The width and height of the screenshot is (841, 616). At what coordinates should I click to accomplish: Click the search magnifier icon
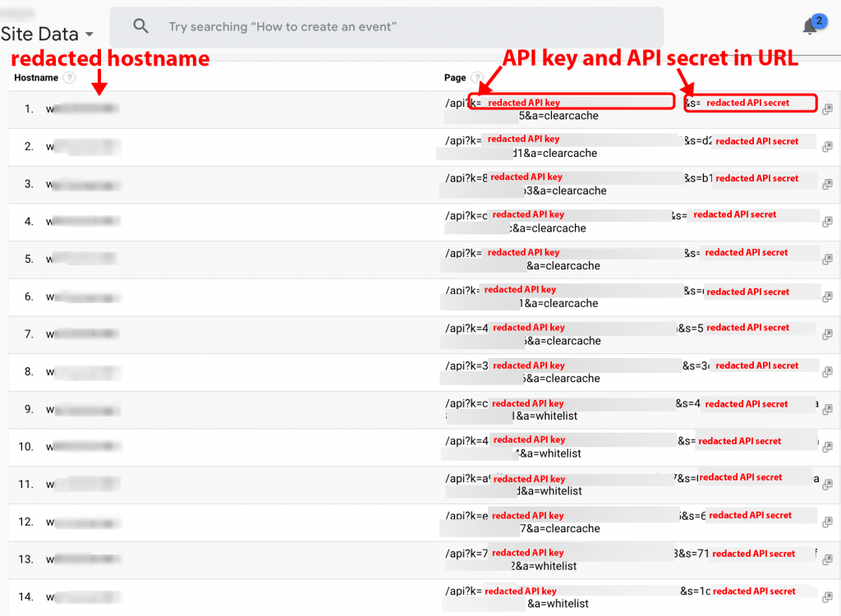tap(140, 25)
